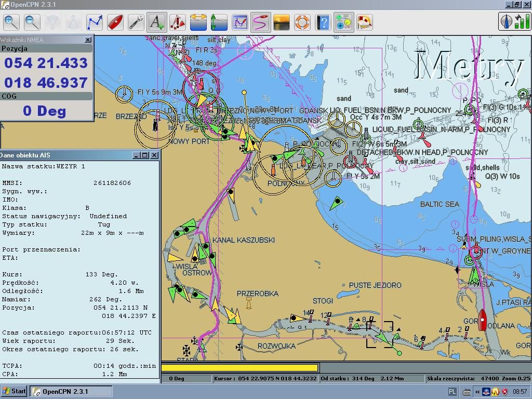
Task: Click the Namiar '262 Deg.' row
Action: [62, 300]
